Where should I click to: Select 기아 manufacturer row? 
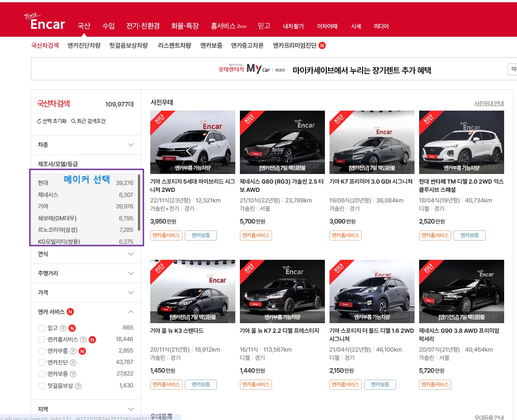point(85,206)
